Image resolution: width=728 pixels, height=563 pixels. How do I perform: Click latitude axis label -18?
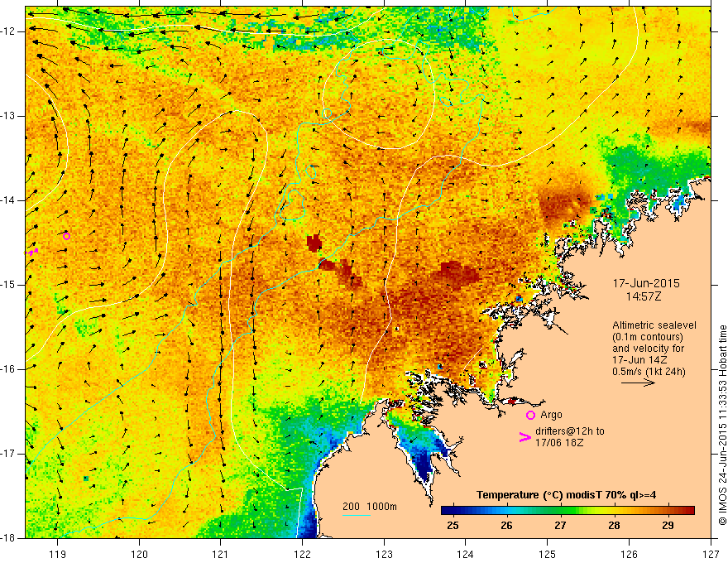(8, 538)
